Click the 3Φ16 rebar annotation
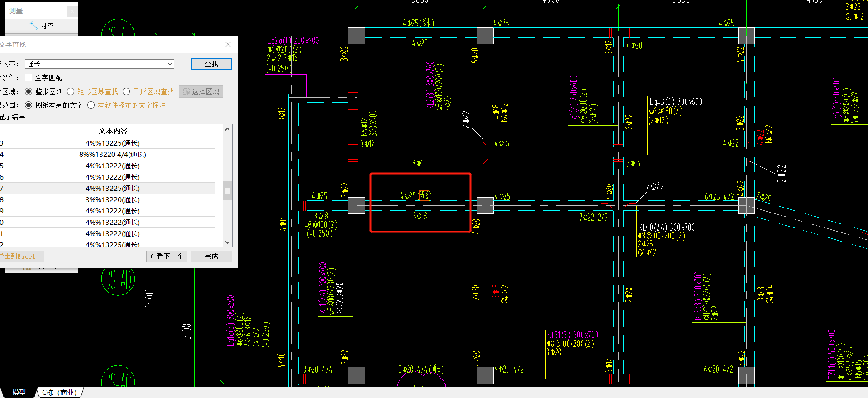 tap(634, 164)
